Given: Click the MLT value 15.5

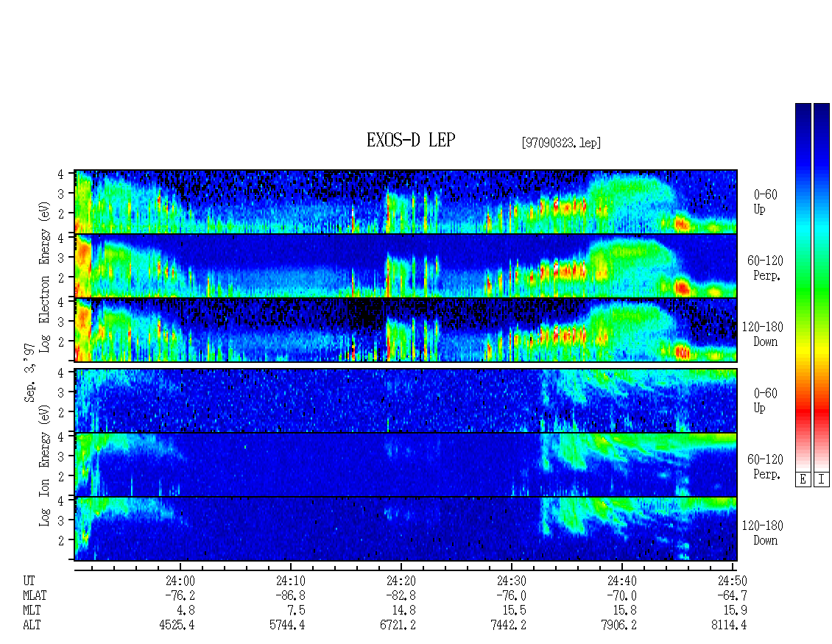Looking at the screenshot, I should point(514,611).
